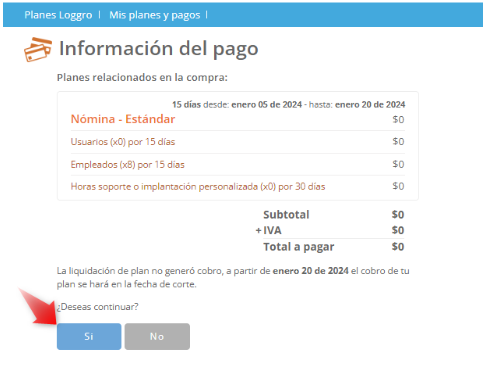Click the Planes relacionados en la compra label

point(142,77)
